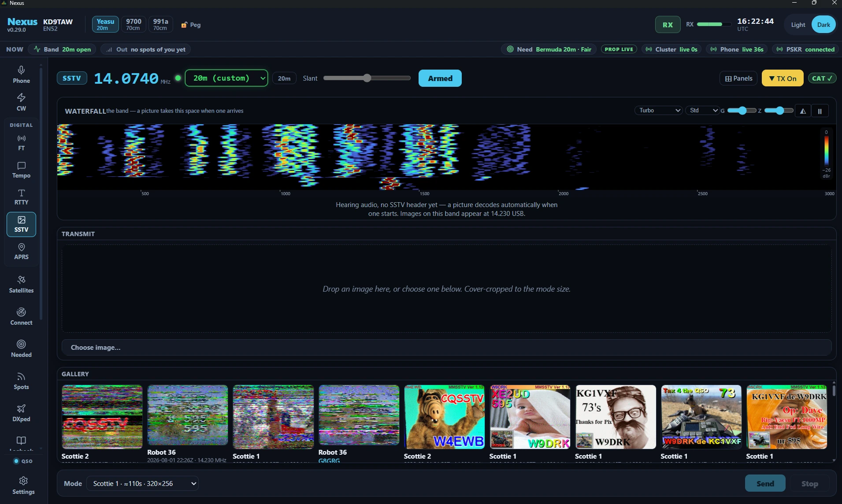Viewport: 842px width, 504px height.
Task: Open the Connect view
Action: click(x=21, y=317)
